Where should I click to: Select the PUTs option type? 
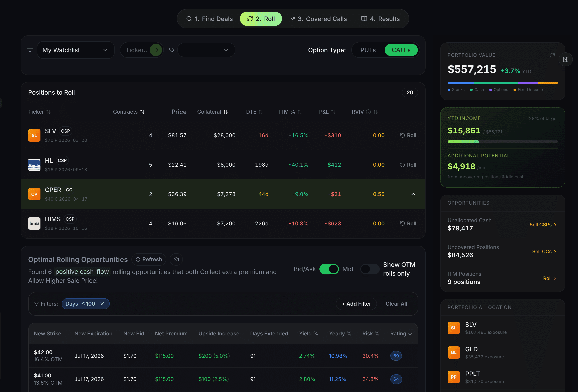368,50
